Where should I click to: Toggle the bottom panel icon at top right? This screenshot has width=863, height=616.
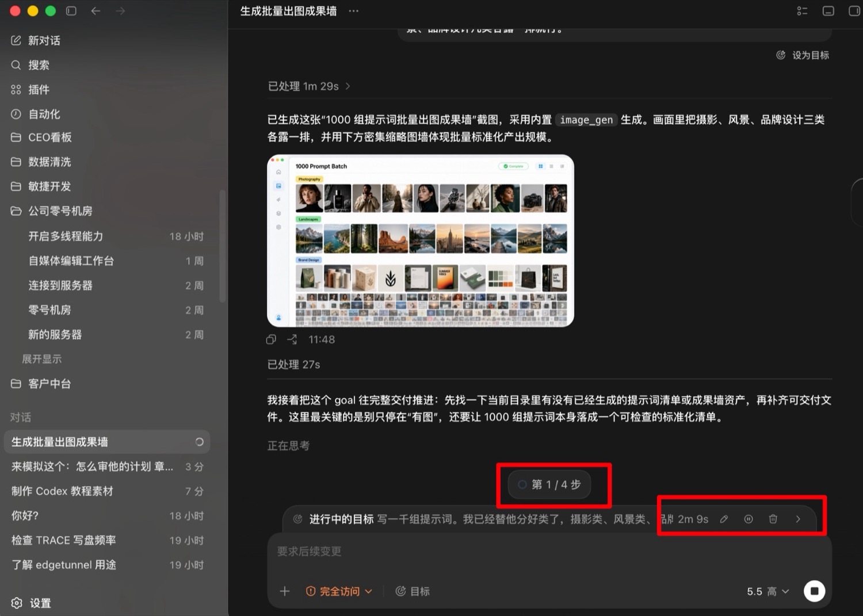click(x=828, y=11)
